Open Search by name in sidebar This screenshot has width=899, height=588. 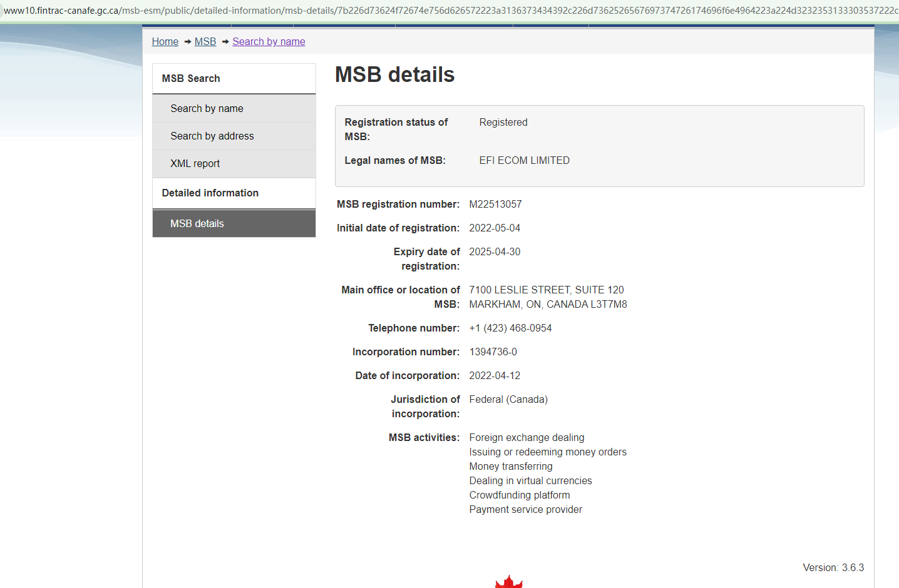[x=234, y=108]
